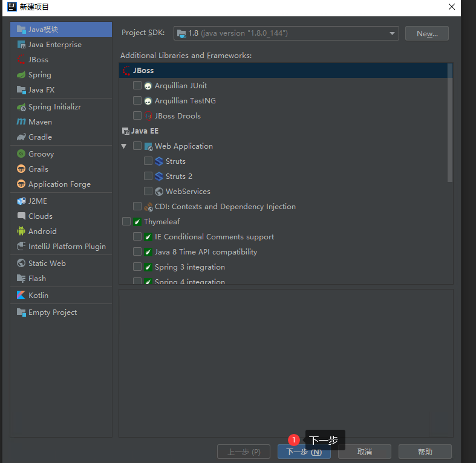
Task: Click the Clouds speech bubble icon
Action: (21, 216)
